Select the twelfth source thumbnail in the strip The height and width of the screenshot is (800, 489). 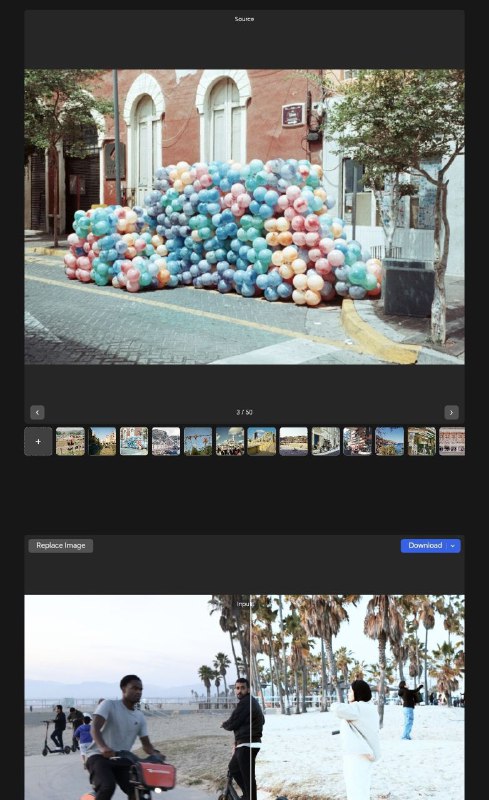pyautogui.click(x=422, y=441)
